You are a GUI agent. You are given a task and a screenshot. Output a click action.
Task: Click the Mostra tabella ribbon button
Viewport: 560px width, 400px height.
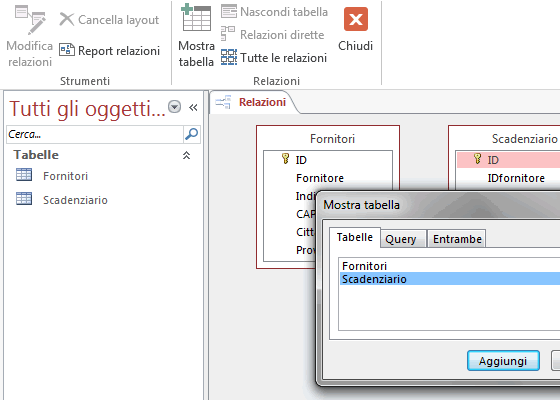196,36
